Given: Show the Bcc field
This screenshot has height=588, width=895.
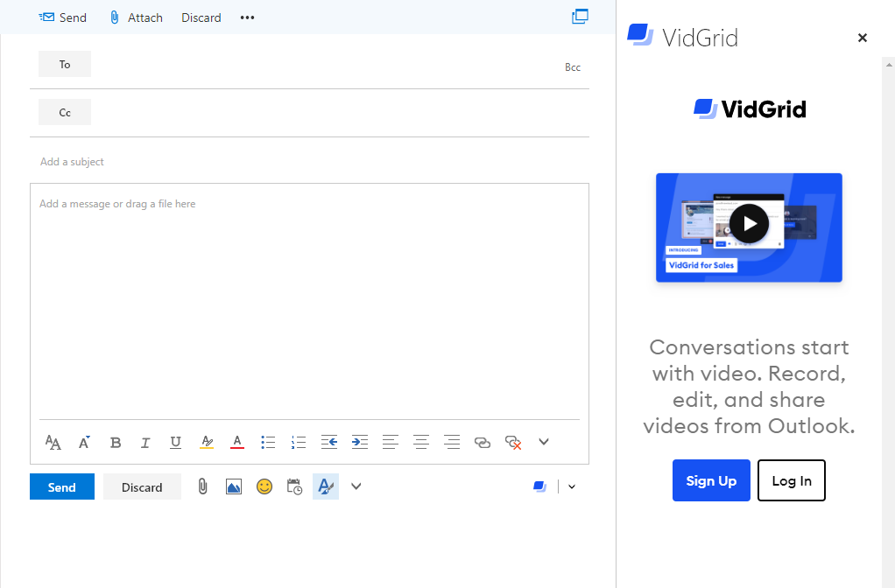Looking at the screenshot, I should click(573, 67).
